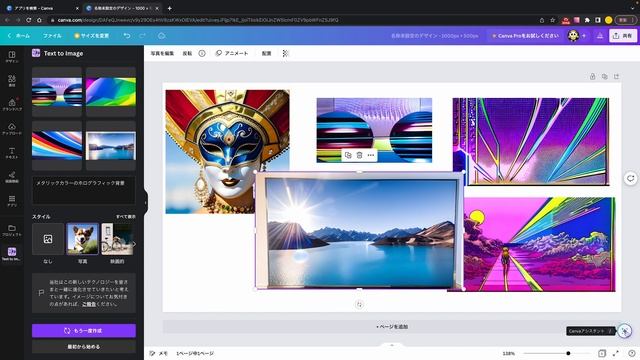Click the Redo arrow in the top bar
This screenshot has width=640, height=360.
pyautogui.click(x=142, y=36)
